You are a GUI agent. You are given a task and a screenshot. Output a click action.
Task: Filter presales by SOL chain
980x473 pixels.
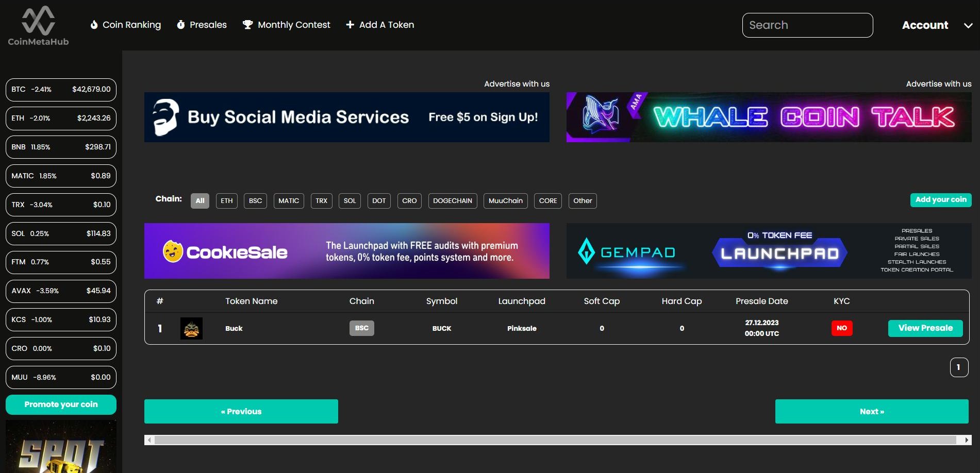point(350,201)
